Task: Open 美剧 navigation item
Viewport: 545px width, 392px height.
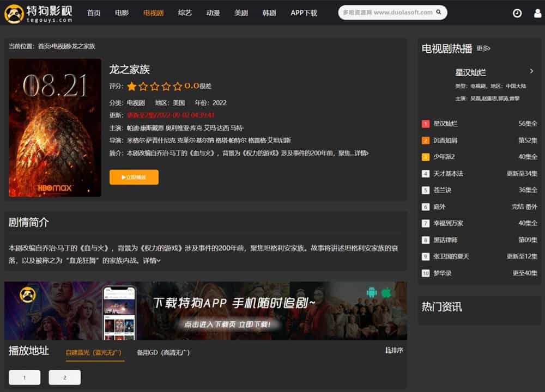Action: pyautogui.click(x=241, y=13)
